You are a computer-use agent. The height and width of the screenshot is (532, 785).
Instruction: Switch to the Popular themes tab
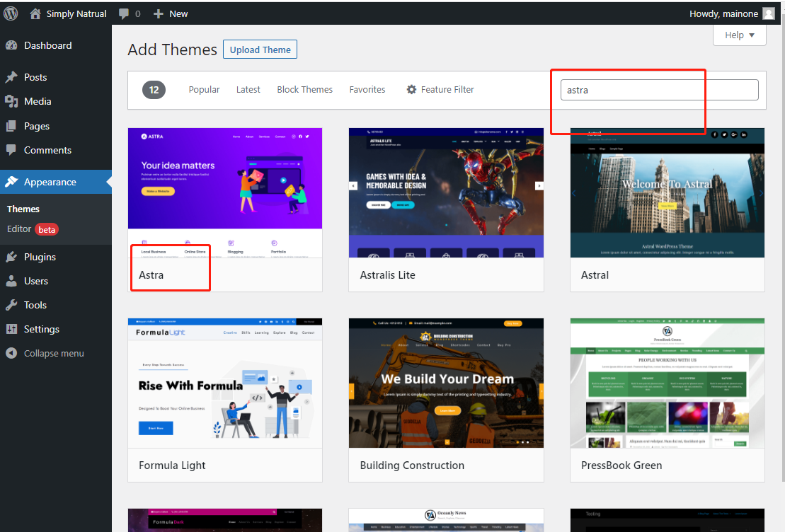(205, 90)
